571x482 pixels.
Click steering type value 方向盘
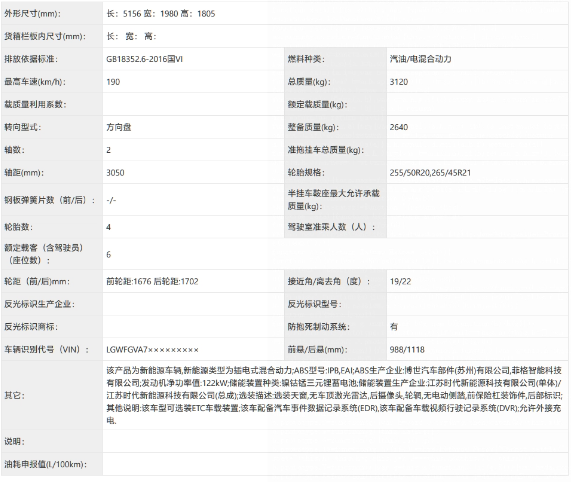[x=119, y=127]
